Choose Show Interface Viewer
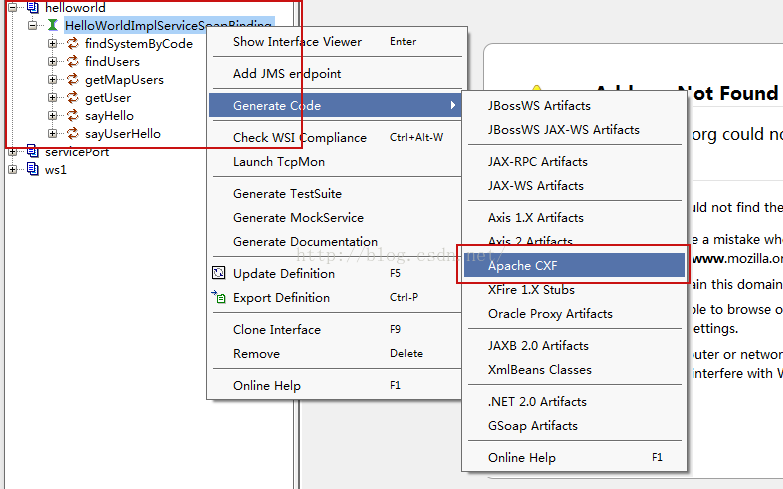The height and width of the screenshot is (489, 783). tap(335, 41)
